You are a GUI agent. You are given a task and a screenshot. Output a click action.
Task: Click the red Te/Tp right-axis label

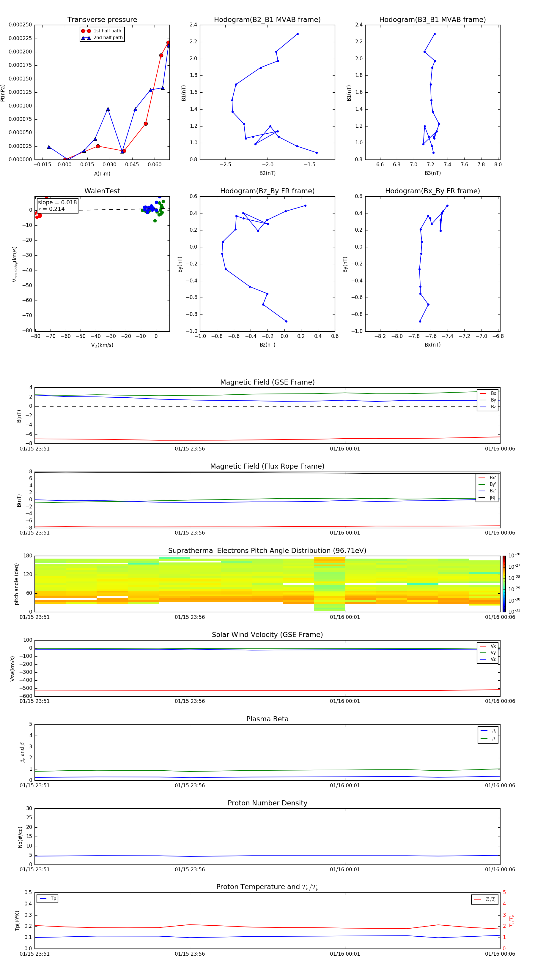pos(512,921)
